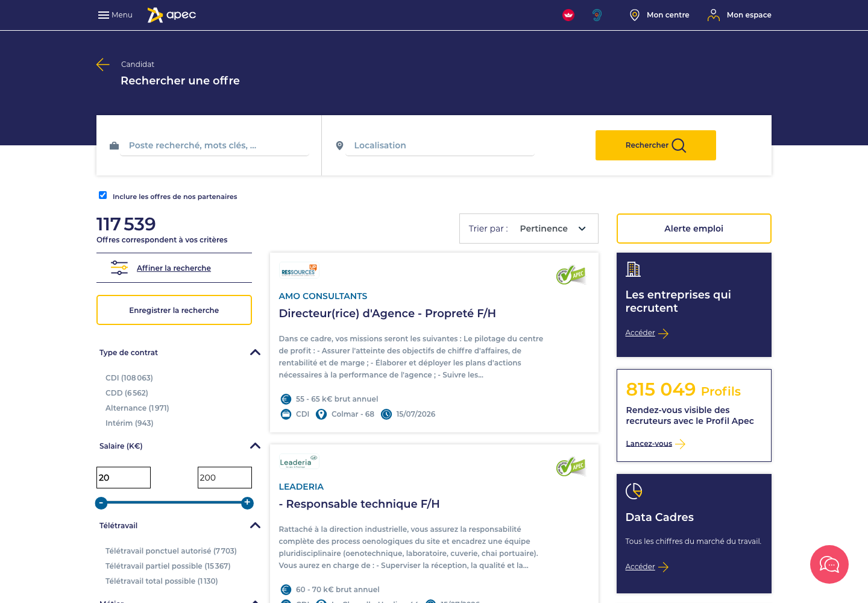Click the salary slider minus handle

pos(101,503)
